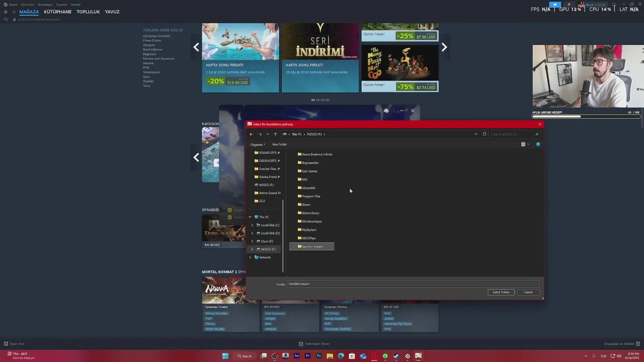
Task: Open Task View from taskbar
Action: click(263, 356)
